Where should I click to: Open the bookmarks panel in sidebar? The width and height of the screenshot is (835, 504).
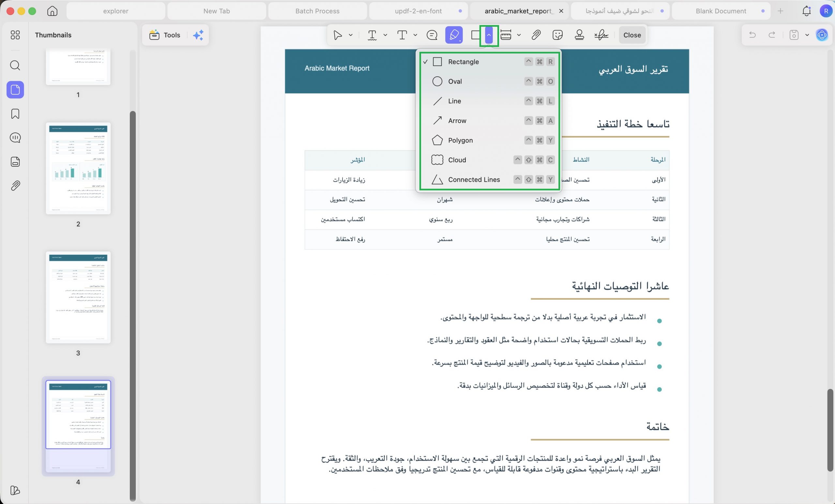pos(15,114)
